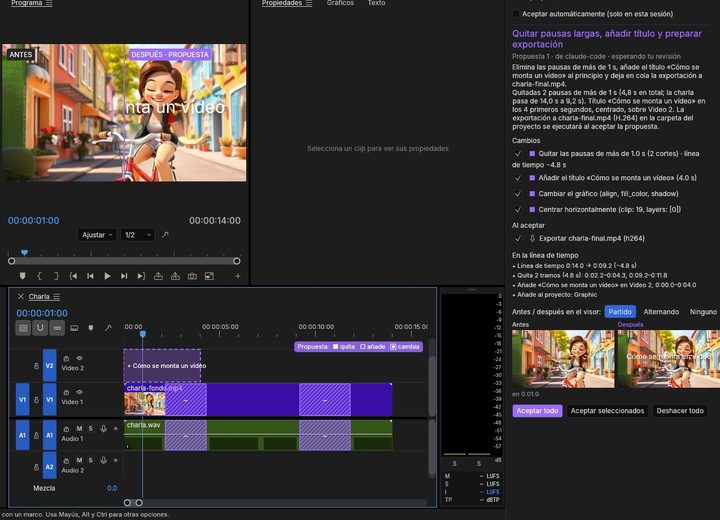Viewport: 720px width, 520px height.
Task: Click the Program monitor playhead marker
Action: point(24,252)
